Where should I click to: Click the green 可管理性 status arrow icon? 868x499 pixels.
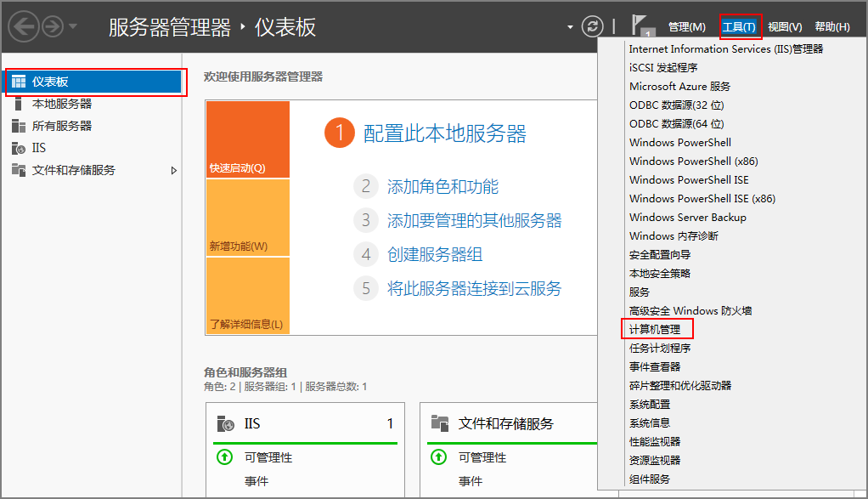coord(223,456)
